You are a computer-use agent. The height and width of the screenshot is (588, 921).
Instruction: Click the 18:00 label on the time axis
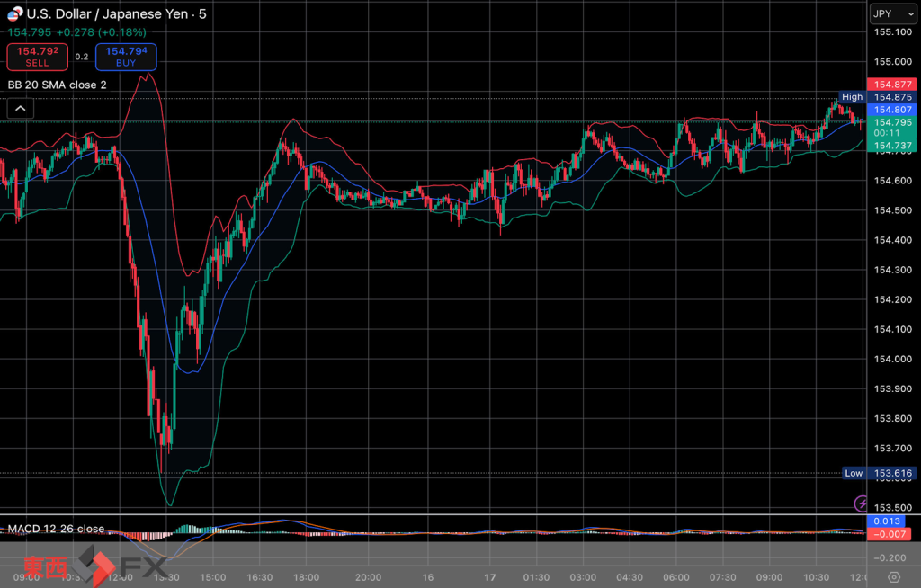[307, 576]
